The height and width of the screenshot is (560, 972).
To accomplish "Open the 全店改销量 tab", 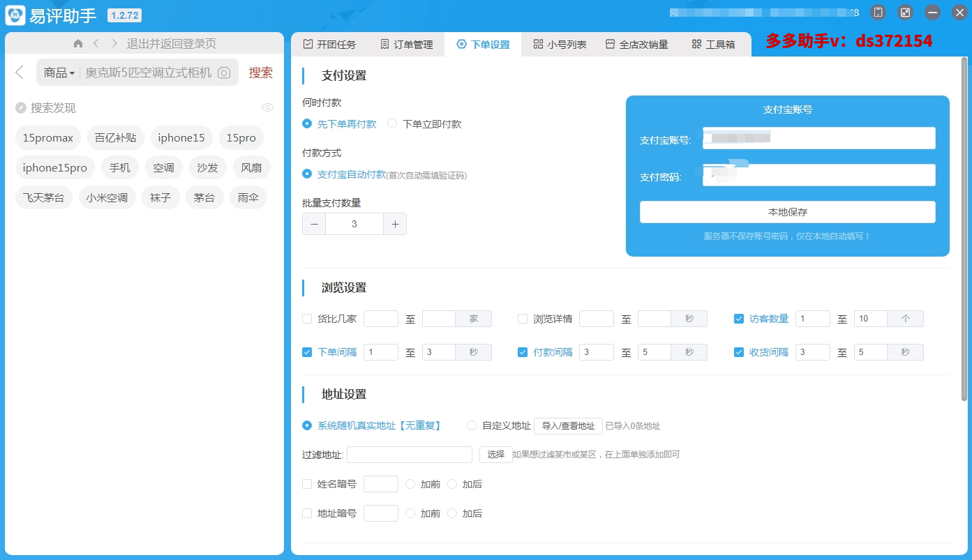I will click(636, 44).
